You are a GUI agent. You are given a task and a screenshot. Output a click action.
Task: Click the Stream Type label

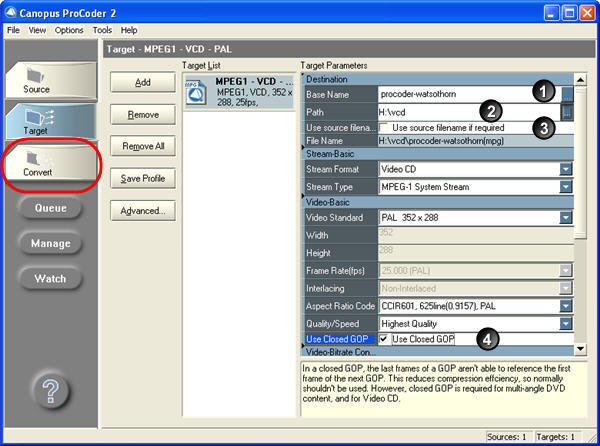point(329,187)
